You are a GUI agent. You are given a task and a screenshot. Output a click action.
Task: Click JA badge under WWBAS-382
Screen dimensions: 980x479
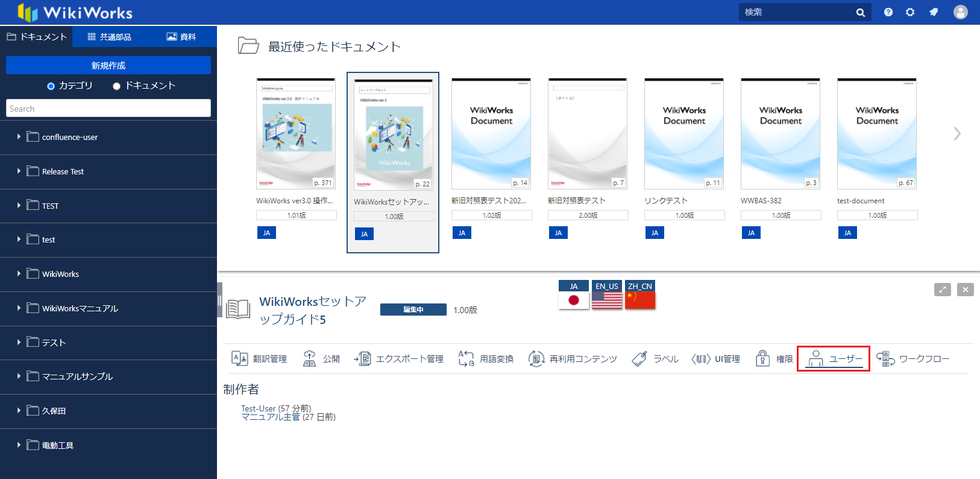[x=751, y=233]
